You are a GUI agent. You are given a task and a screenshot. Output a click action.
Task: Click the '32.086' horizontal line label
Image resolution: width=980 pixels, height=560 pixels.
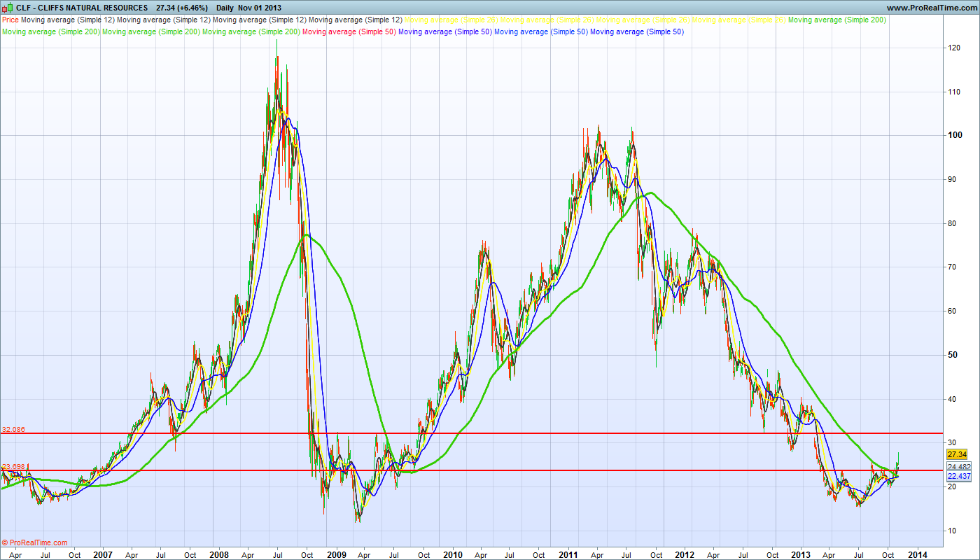[13, 429]
